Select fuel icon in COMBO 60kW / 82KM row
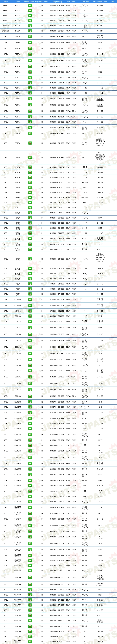The width and height of the screenshot is (117, 644). click(30, 311)
